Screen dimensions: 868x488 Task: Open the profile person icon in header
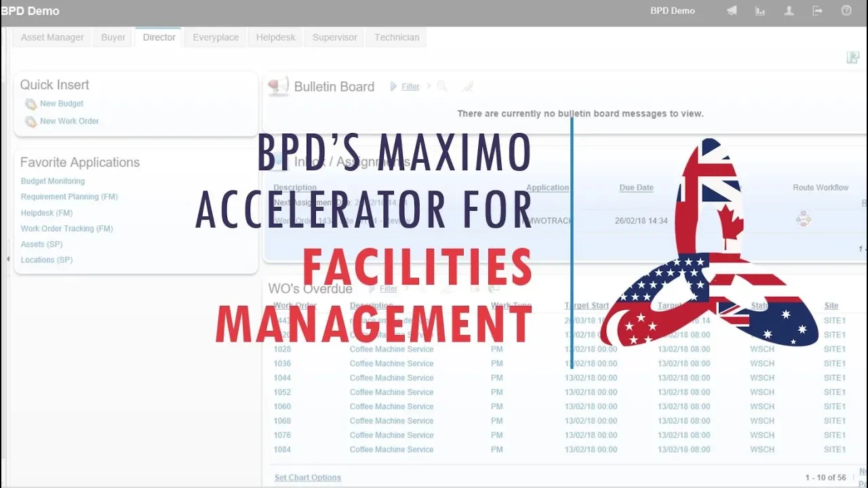789,11
